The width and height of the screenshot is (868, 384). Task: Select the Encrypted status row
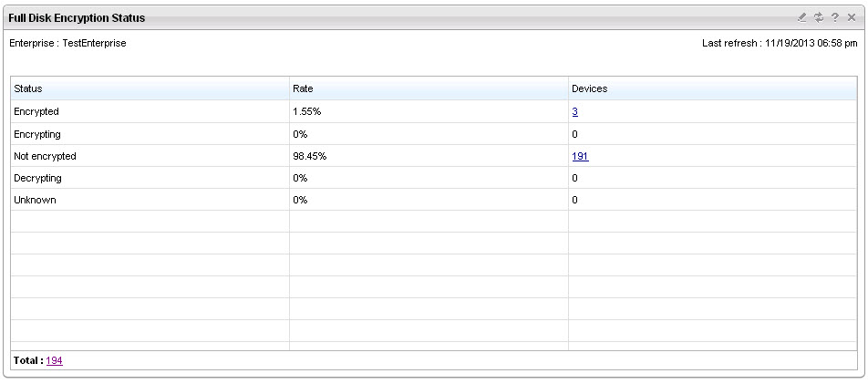tap(36, 111)
